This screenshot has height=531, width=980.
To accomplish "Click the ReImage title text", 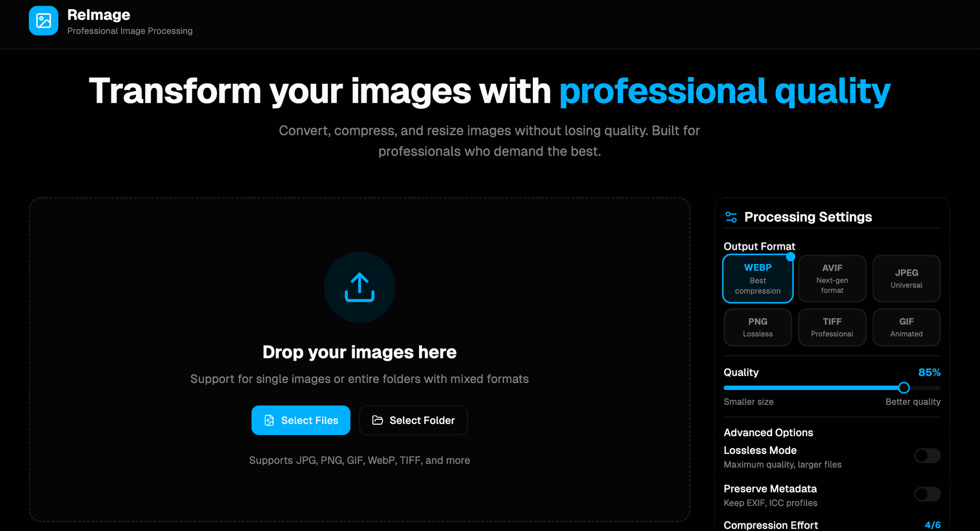I will click(99, 14).
